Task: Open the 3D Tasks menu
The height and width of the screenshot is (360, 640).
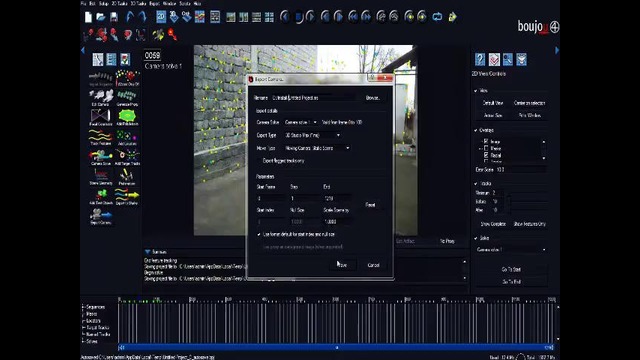Action: [138, 3]
